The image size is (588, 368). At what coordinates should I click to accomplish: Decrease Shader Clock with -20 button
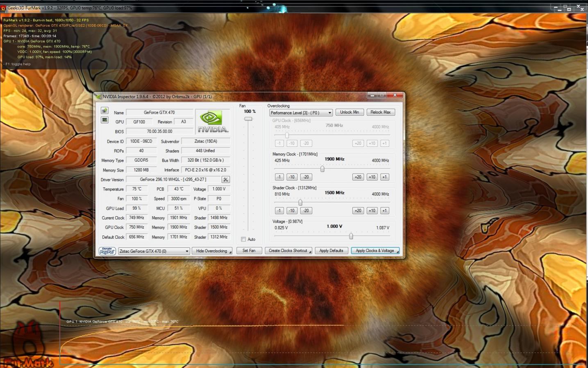306,210
